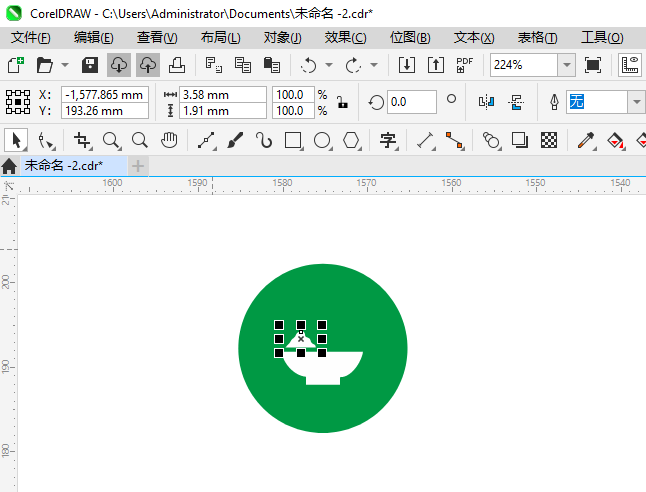Select the Interactive fill bucket tool
The image size is (646, 492).
point(616,140)
